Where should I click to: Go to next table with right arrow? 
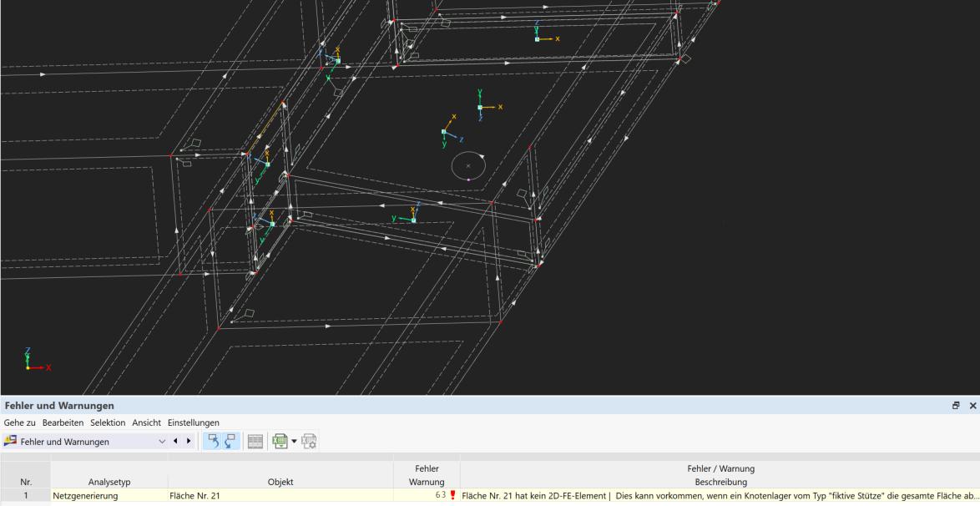click(x=189, y=441)
